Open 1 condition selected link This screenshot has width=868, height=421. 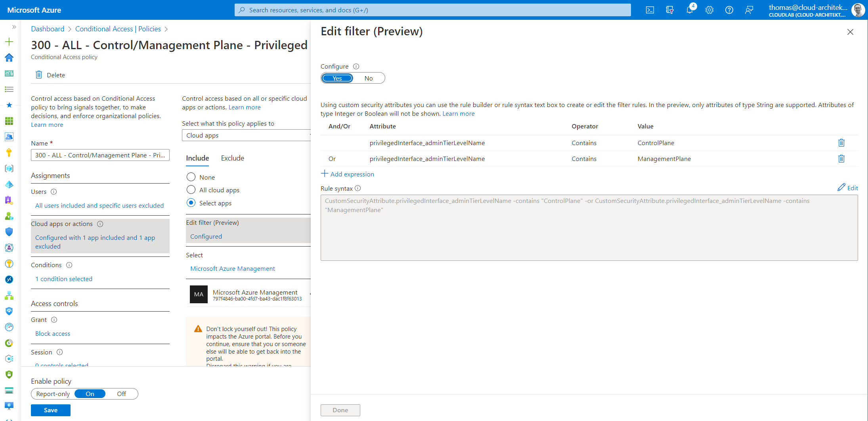[64, 279]
